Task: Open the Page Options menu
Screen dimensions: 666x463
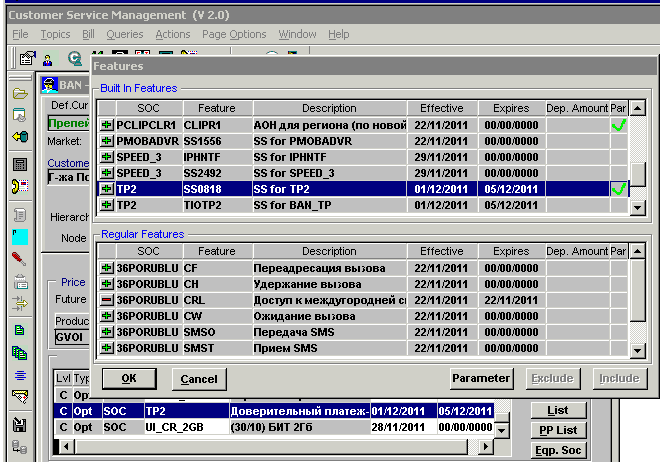Action: 234,34
